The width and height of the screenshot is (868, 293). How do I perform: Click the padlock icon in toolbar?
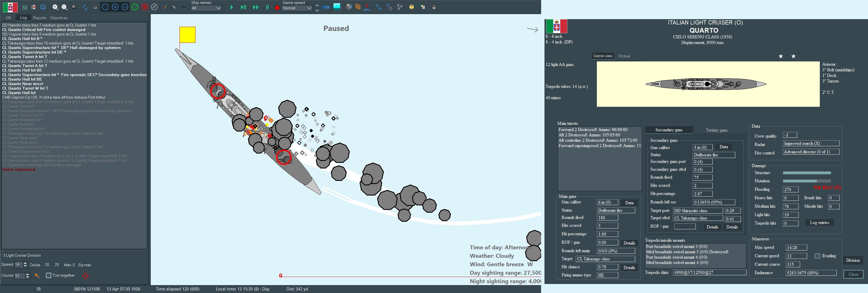point(95,7)
